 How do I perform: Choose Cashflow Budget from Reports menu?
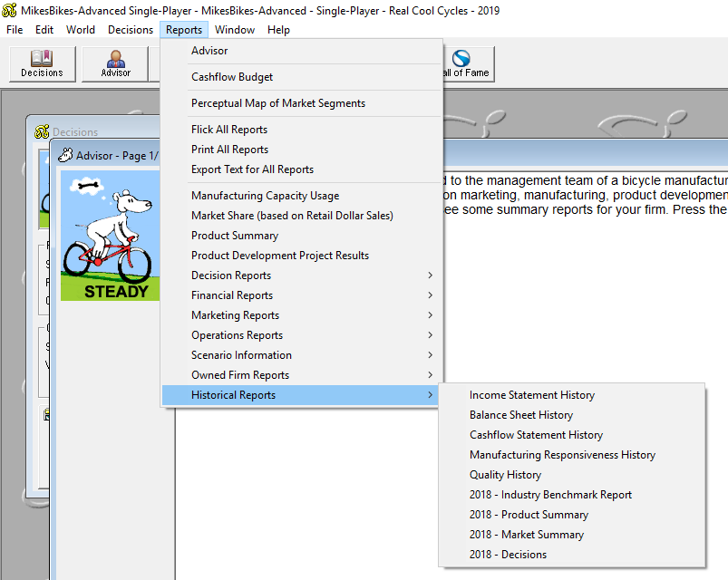232,77
